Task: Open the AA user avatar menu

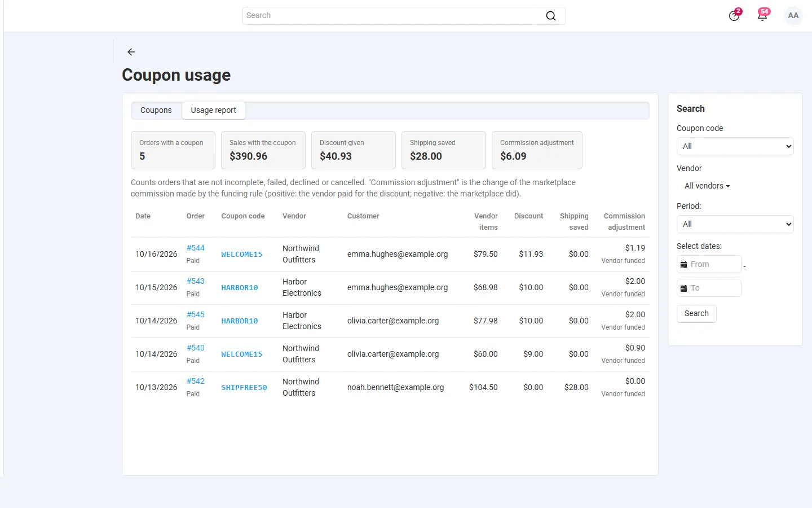Action: pyautogui.click(x=793, y=16)
